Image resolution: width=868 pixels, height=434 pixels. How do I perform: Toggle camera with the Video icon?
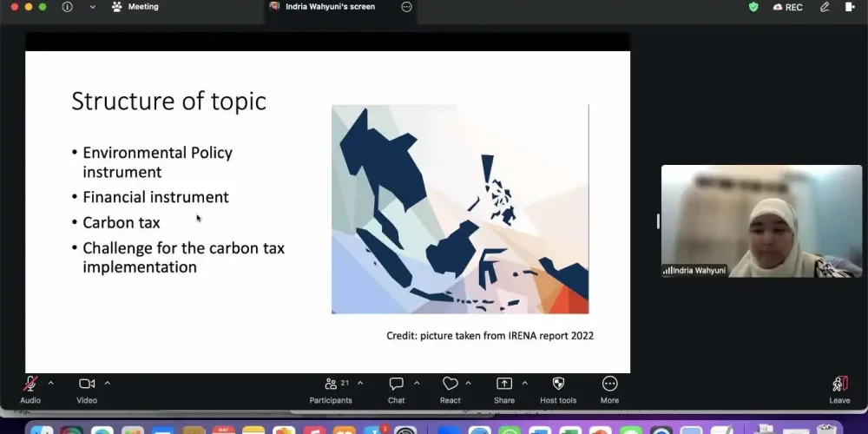point(86,385)
